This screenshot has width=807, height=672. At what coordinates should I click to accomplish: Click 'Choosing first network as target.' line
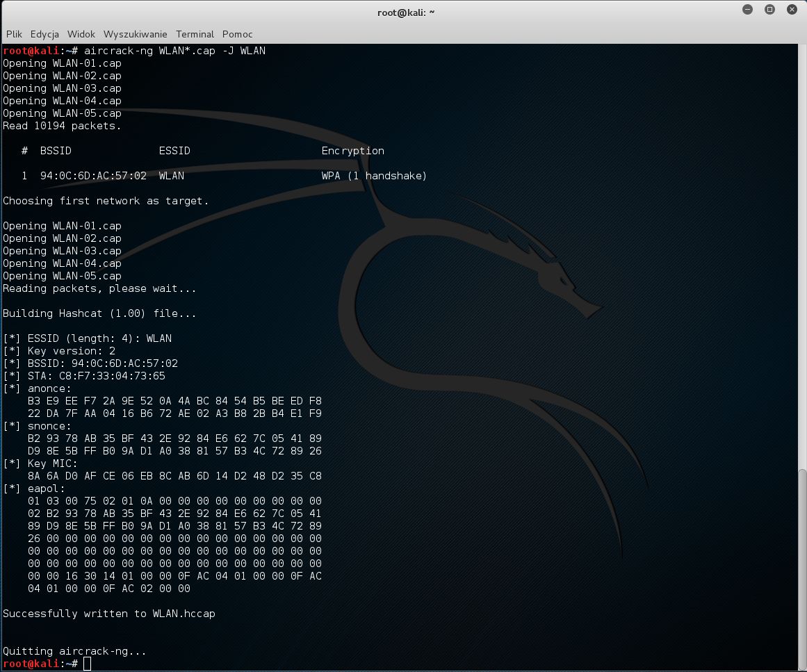coord(106,201)
